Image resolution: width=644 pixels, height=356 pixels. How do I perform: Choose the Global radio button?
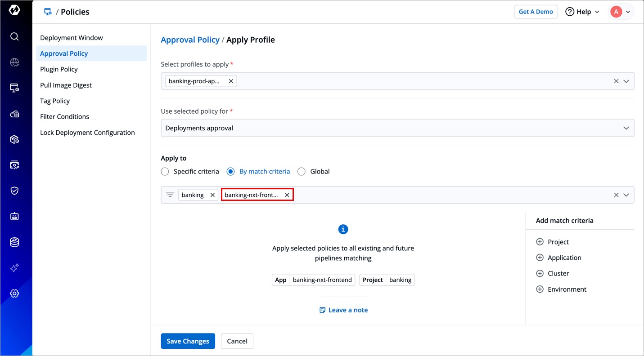[302, 171]
